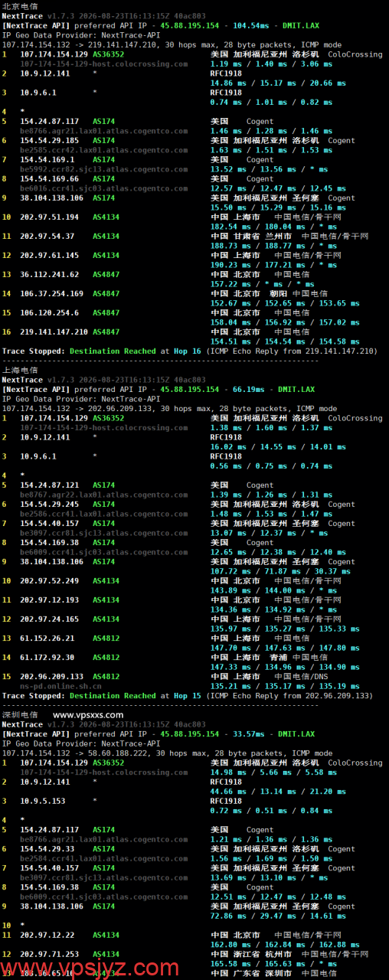The image size is (389, 980).
Task: Select IP 61.152.26.21 at hop 13
Action: 47,638
